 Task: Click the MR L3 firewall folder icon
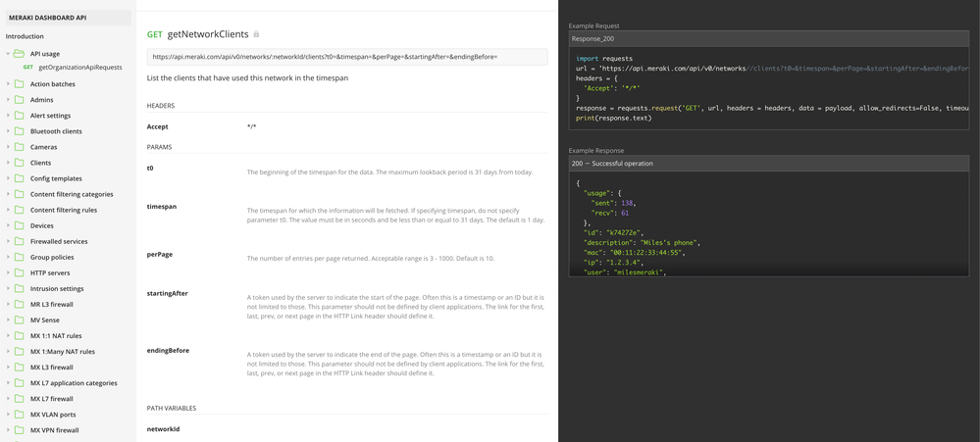[x=19, y=304]
